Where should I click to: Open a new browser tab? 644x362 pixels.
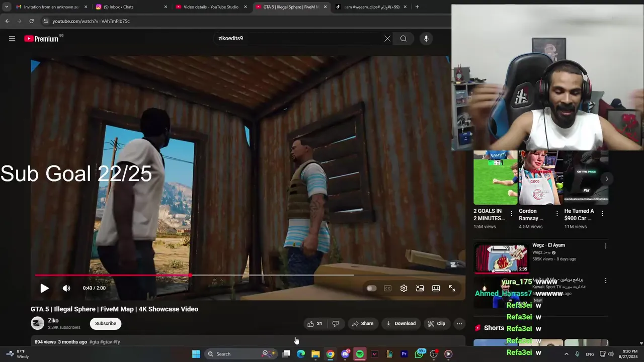(x=417, y=7)
